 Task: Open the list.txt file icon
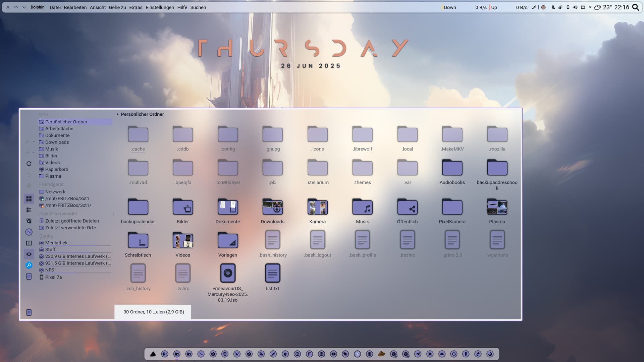272,273
